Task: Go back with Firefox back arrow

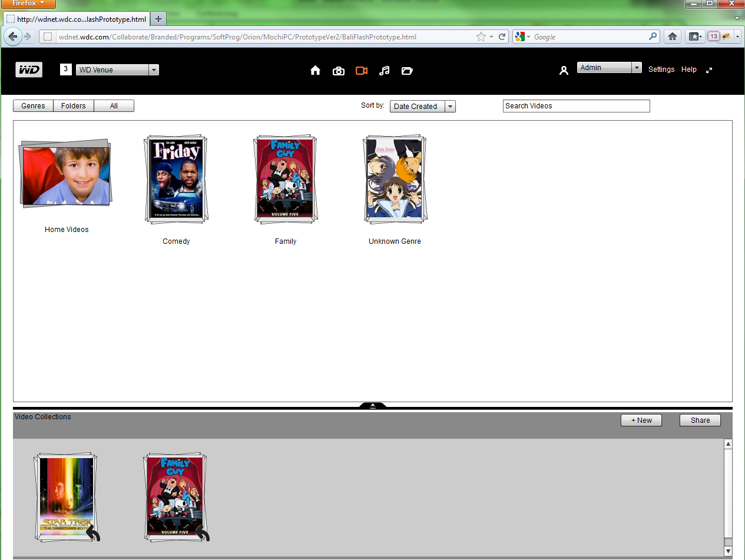Action: point(14,37)
